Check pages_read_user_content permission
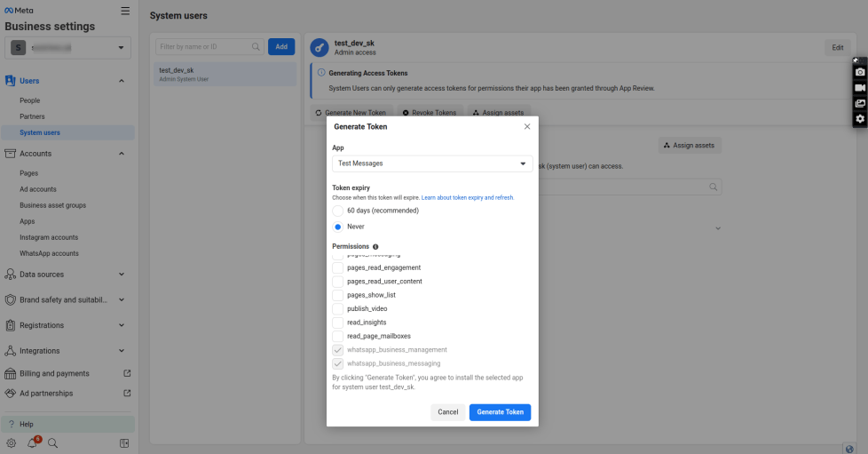Screen dimensions: 868x454 [x=337, y=282]
